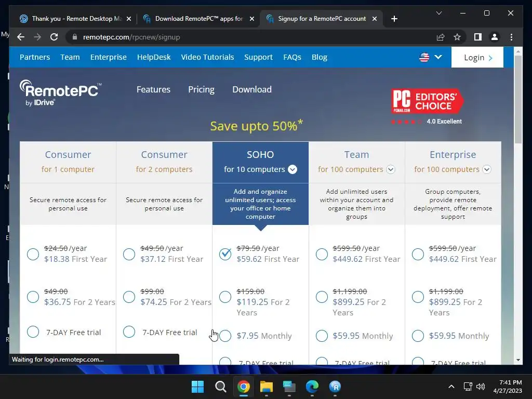Open the Features menu item

(153, 89)
